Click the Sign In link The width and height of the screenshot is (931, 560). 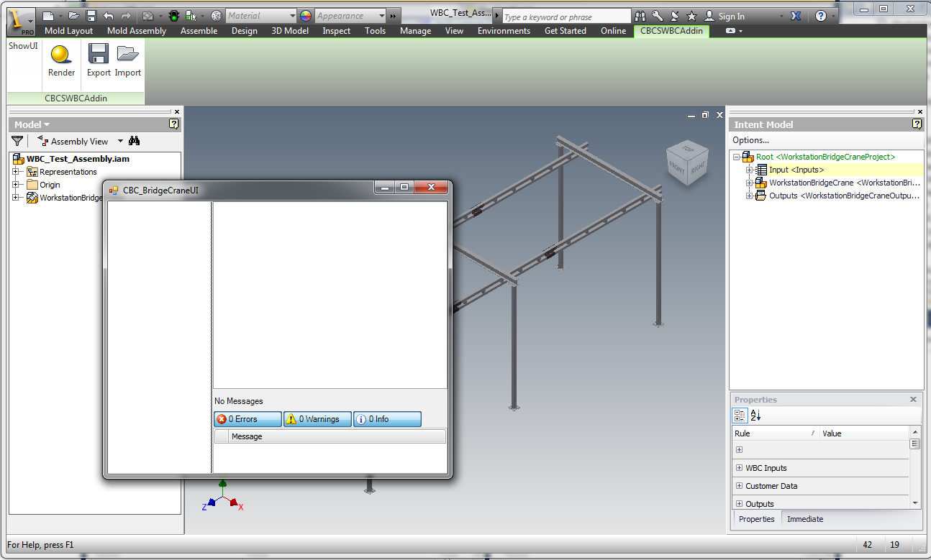click(x=732, y=15)
